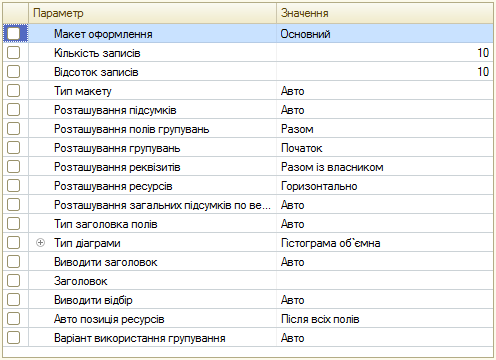The width and height of the screenshot is (496, 360).
Task: Click the Параметр column header
Action: (x=152, y=13)
